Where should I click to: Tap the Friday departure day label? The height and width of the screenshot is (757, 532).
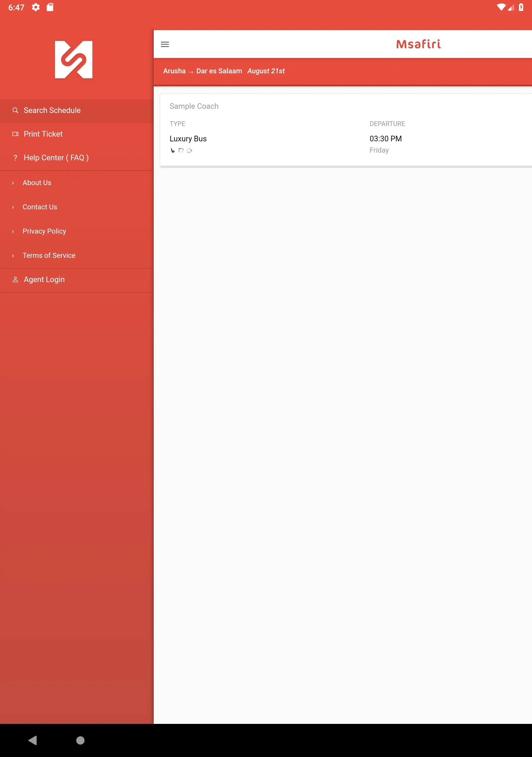tap(379, 150)
